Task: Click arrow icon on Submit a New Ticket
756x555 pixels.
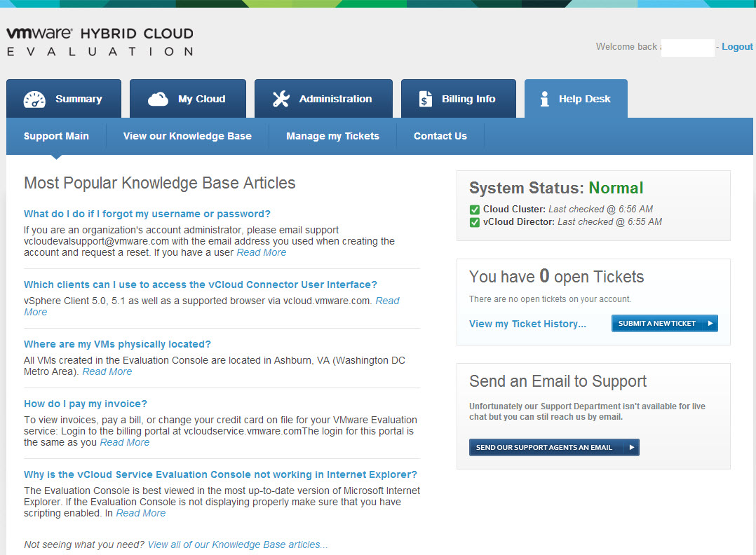Action: pyautogui.click(x=710, y=323)
